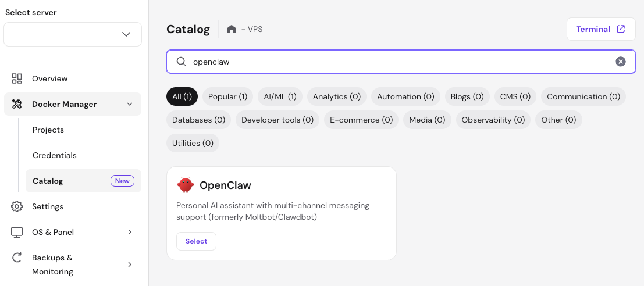Filter by the AI/ML (1) category
This screenshot has width=644, height=286.
click(280, 96)
